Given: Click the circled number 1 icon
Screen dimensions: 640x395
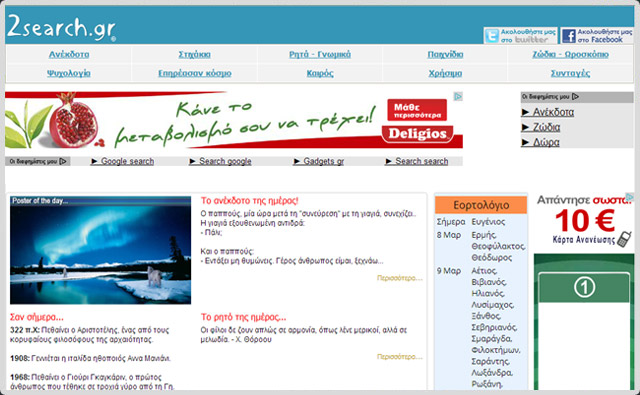Looking at the screenshot, I should tap(584, 287).
